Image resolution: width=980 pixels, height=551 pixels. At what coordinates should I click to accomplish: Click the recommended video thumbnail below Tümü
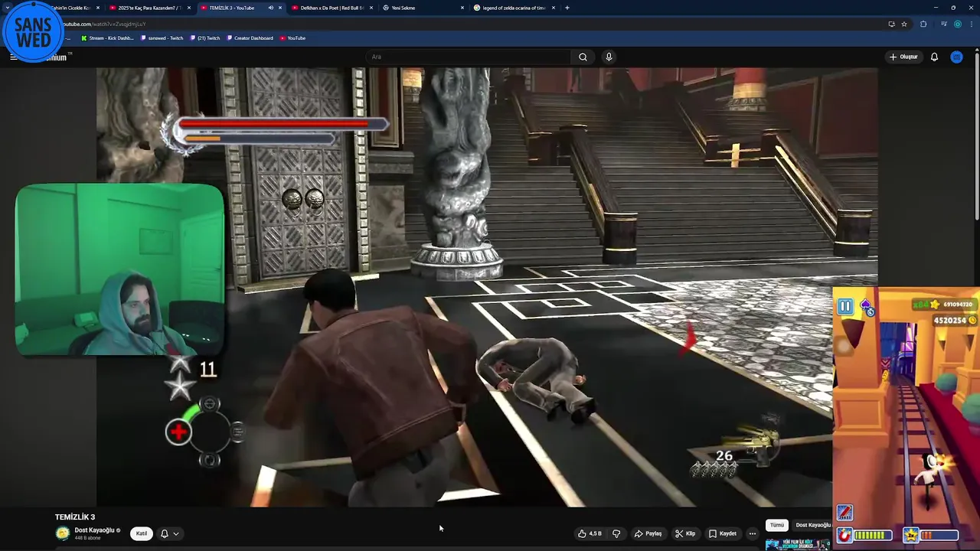[798, 544]
